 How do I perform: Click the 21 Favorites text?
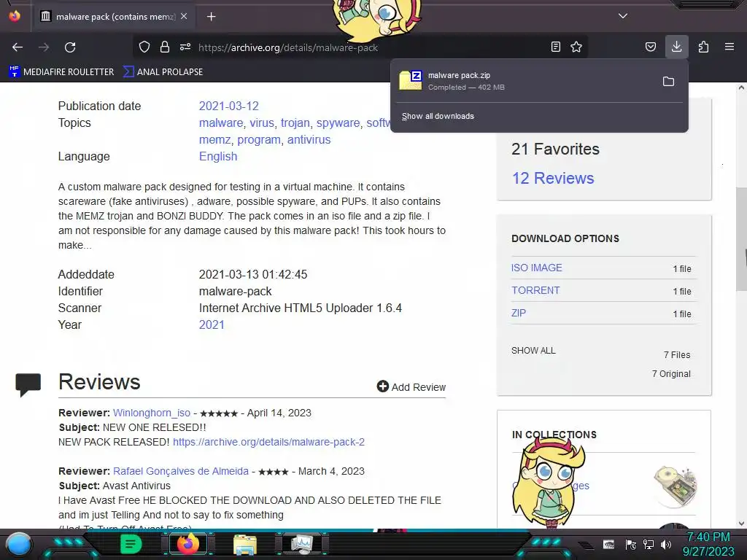(555, 149)
